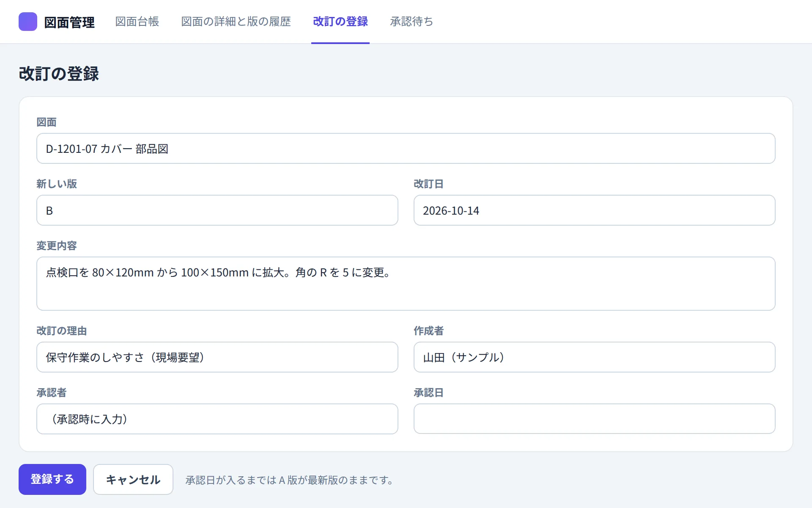Select the 改訂の登録 tab

pos(340,22)
